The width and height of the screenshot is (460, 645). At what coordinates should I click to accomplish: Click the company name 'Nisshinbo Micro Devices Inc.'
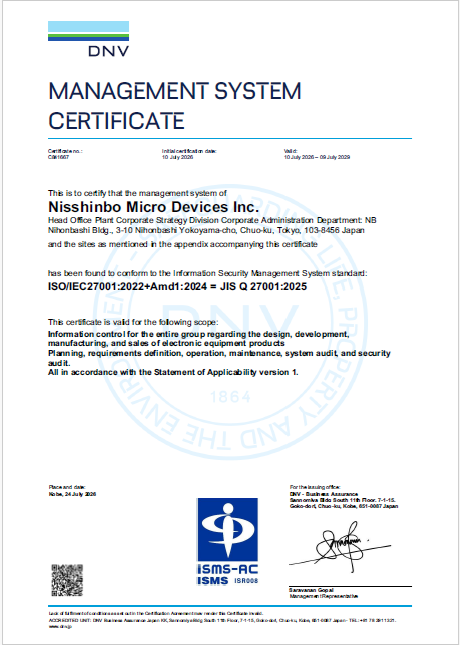(153, 205)
